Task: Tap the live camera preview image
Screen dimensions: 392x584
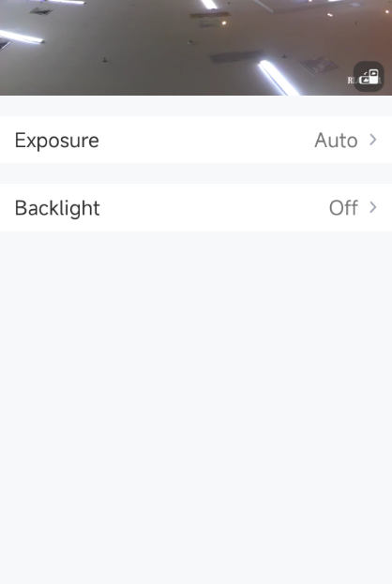Action: [196, 48]
